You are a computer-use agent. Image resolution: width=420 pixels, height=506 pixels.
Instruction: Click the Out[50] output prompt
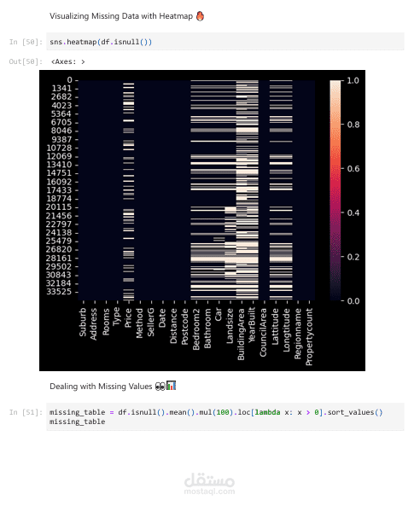26,61
